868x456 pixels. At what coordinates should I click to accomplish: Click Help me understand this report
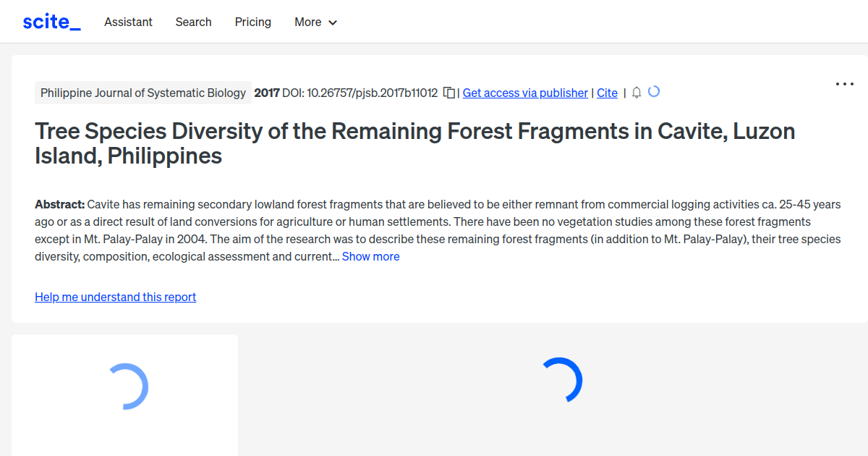[x=115, y=297]
